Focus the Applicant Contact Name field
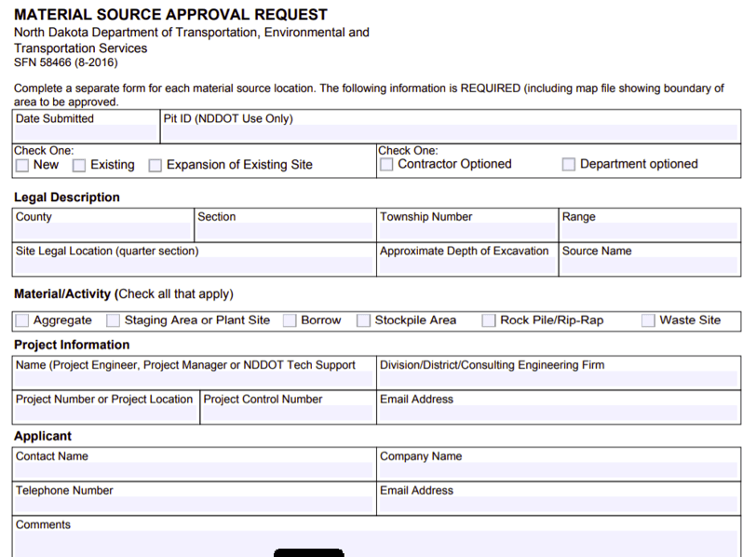Screen dimensions: 756x557 (x=194, y=471)
